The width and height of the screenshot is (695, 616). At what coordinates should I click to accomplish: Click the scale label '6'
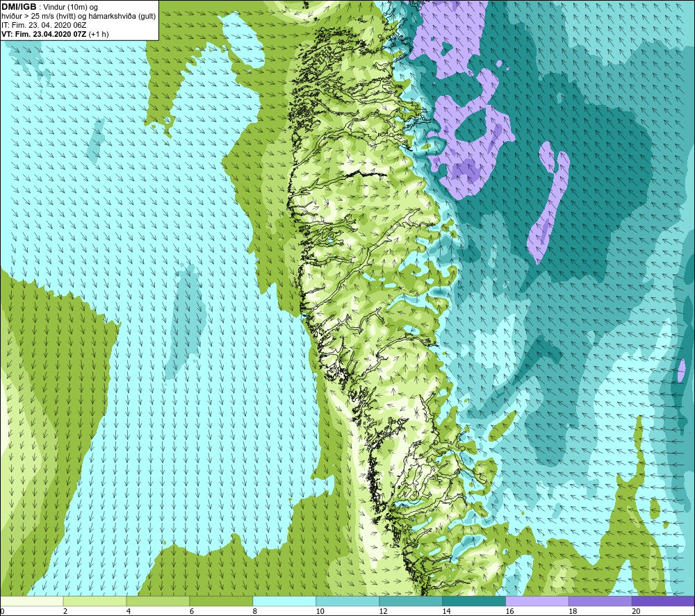click(x=192, y=611)
